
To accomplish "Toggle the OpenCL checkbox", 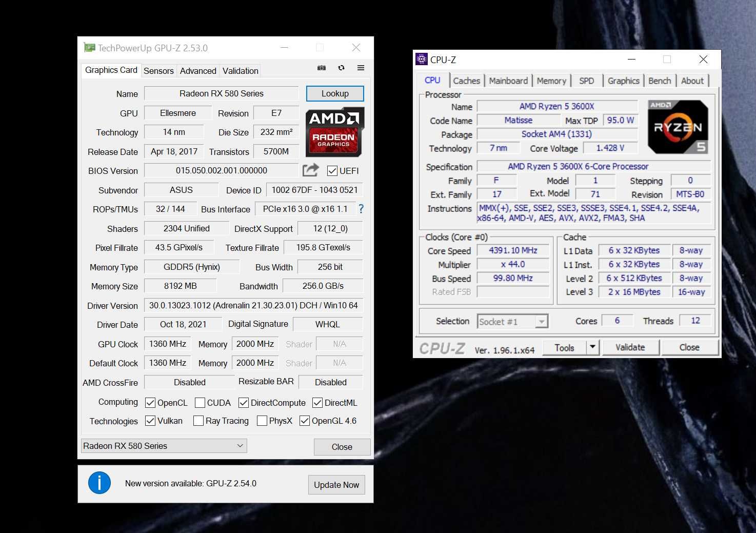I will tap(150, 403).
